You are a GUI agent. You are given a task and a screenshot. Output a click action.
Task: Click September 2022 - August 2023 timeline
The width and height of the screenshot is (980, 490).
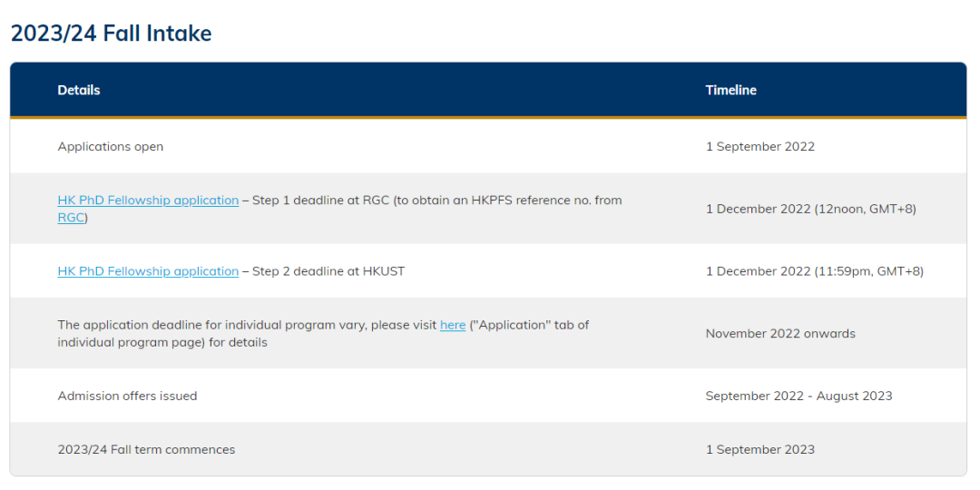click(799, 396)
